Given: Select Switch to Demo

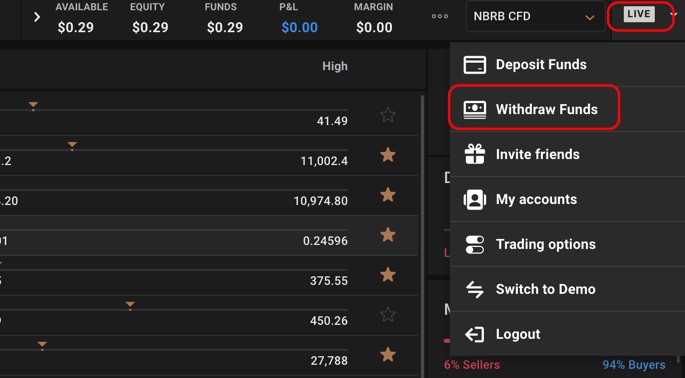Looking at the screenshot, I should pos(567,289).
